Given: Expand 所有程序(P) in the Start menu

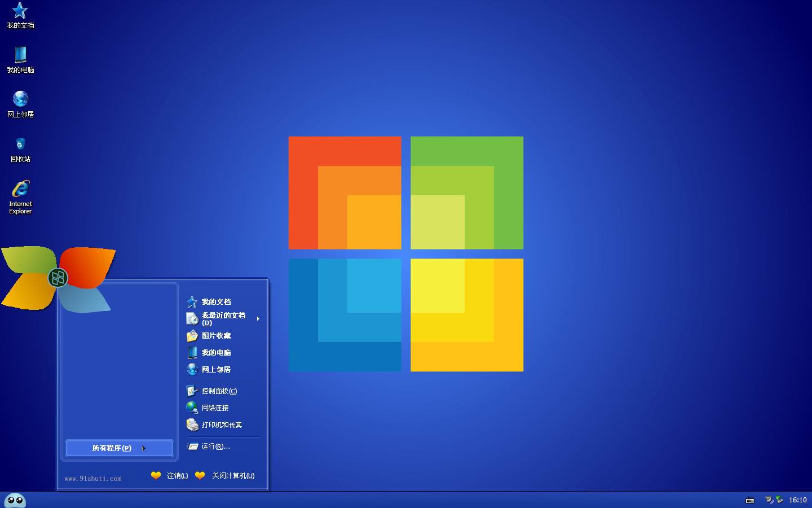Looking at the screenshot, I should [119, 448].
